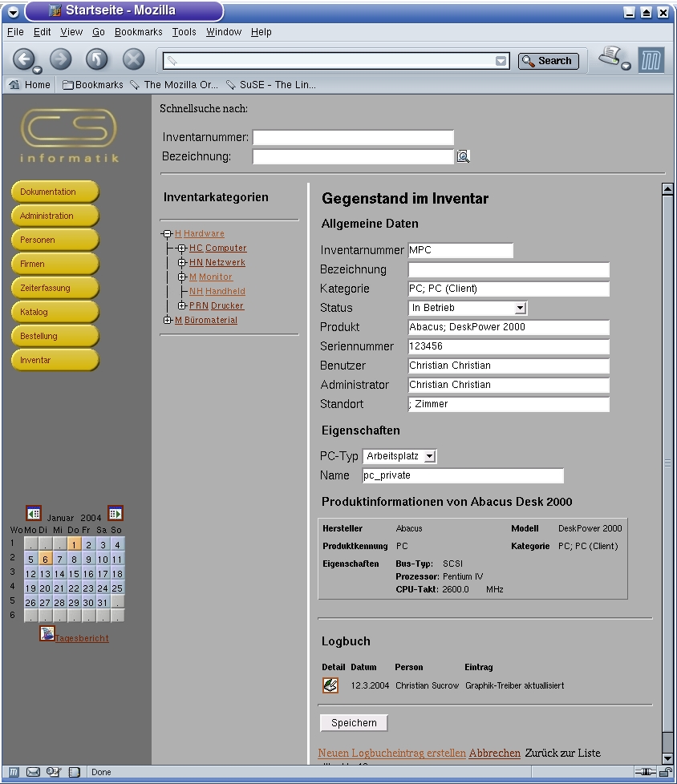677x784 pixels.
Task: Open the Bookmarks menu
Action: coord(139,32)
